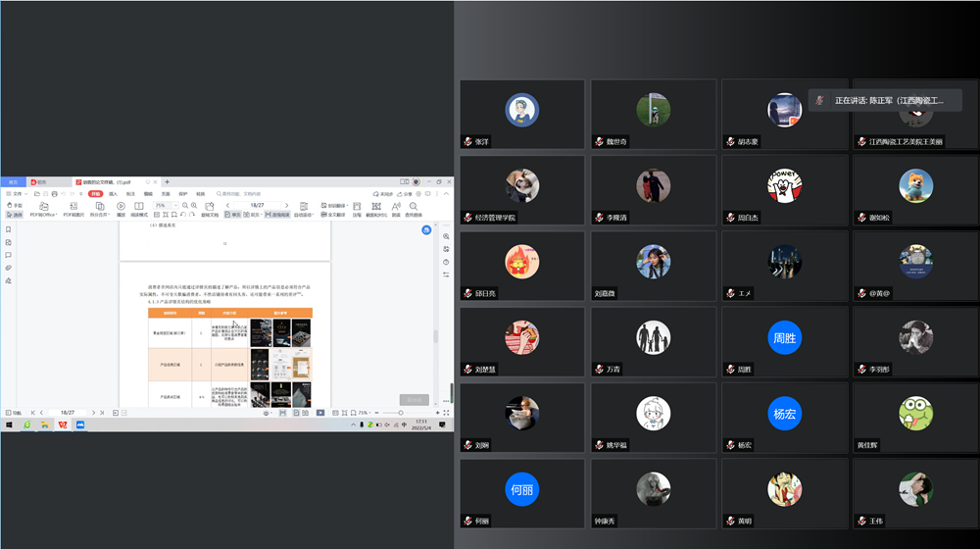The width and height of the screenshot is (980, 549).
Task: Open Tencent Meeting from the taskbar
Action: 80,424
